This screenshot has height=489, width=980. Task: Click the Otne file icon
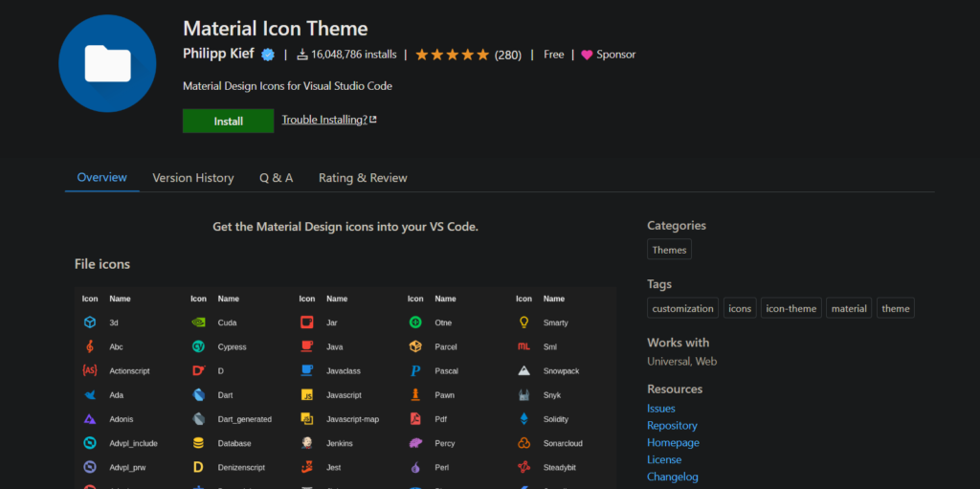415,322
